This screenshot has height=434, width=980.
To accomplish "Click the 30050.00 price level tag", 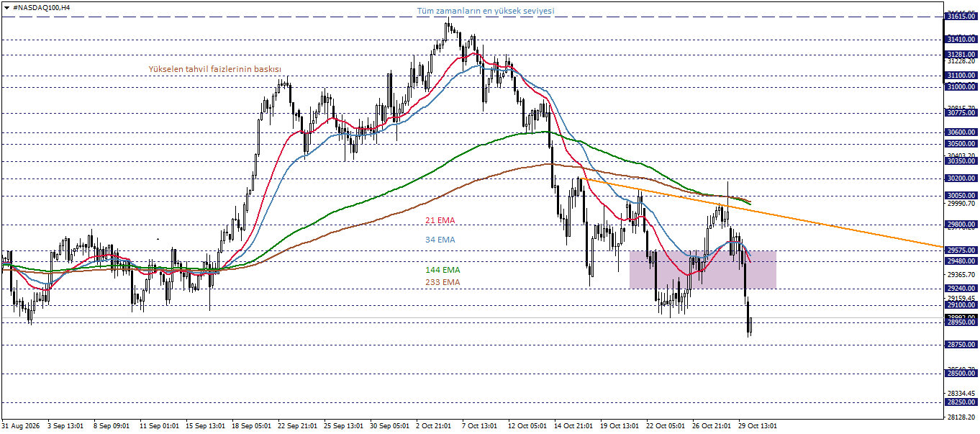I will [961, 195].
